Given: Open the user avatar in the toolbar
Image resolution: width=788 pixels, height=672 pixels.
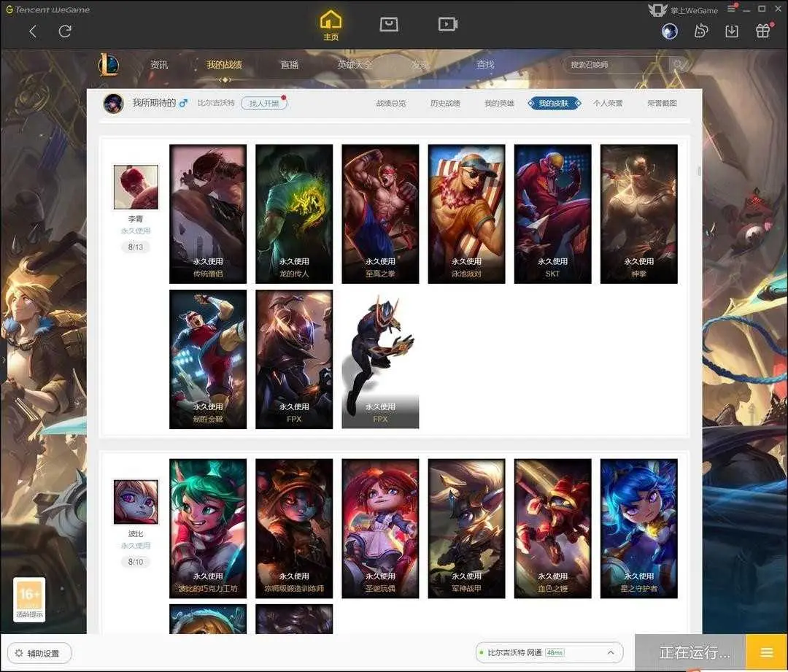Looking at the screenshot, I should (669, 31).
